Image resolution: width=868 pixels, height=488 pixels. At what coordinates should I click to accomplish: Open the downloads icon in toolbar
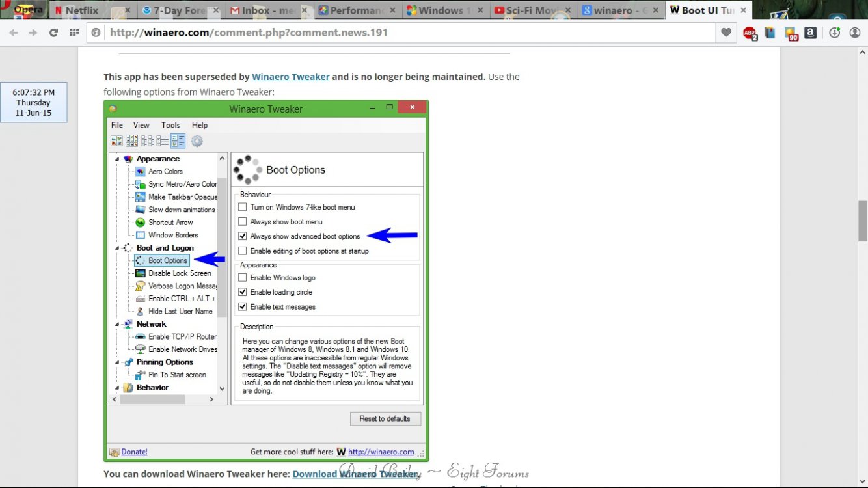click(x=835, y=33)
